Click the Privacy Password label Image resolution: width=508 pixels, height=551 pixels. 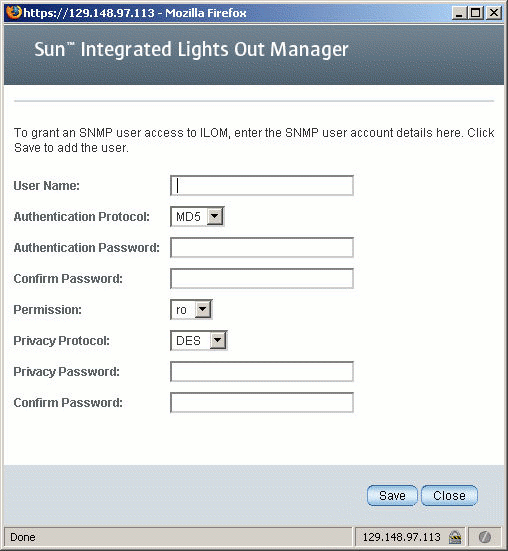66,371
